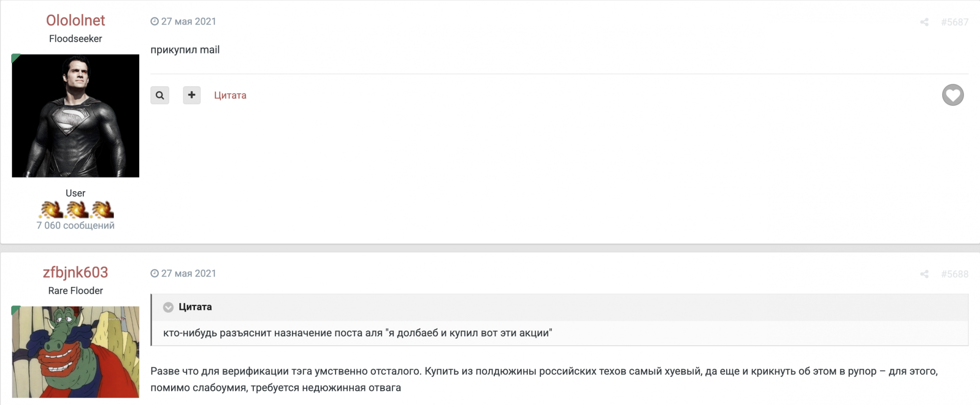Click post number #5688 permalink

pos(955,274)
